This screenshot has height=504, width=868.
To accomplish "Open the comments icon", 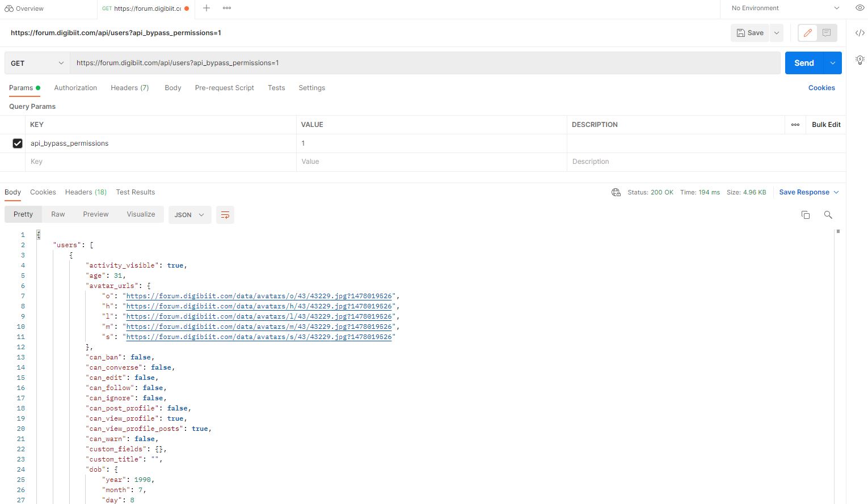I will point(827,33).
